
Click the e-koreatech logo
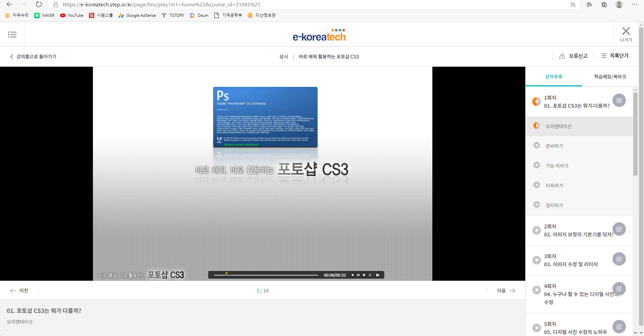pos(319,35)
